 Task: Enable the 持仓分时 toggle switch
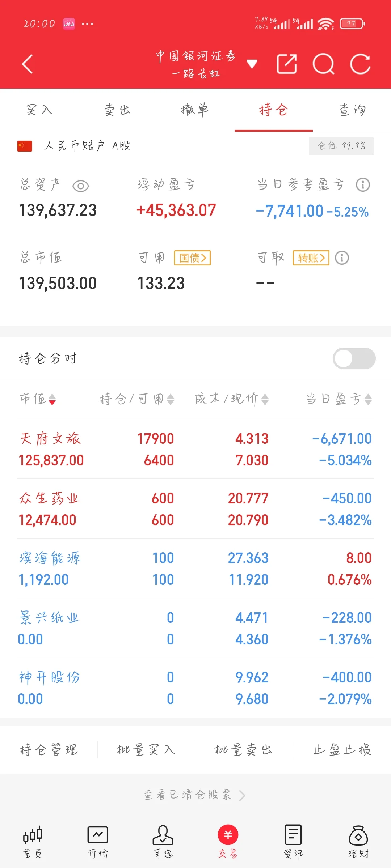pos(354,358)
